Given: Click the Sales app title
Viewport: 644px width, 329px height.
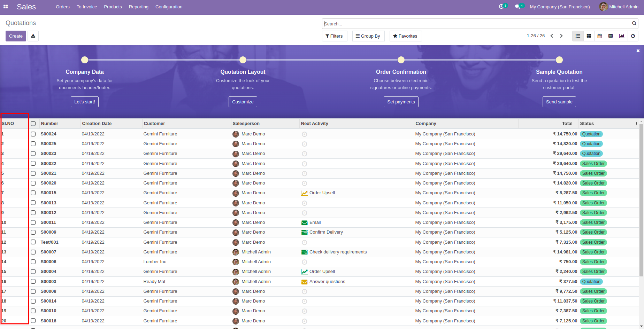Looking at the screenshot, I should click(26, 7).
